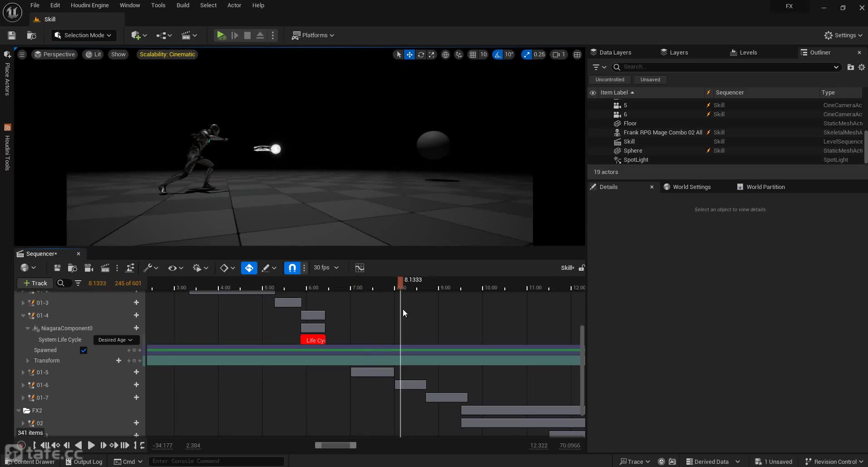Switch to the Layers tab
This screenshot has height=467, width=868.
[674, 53]
